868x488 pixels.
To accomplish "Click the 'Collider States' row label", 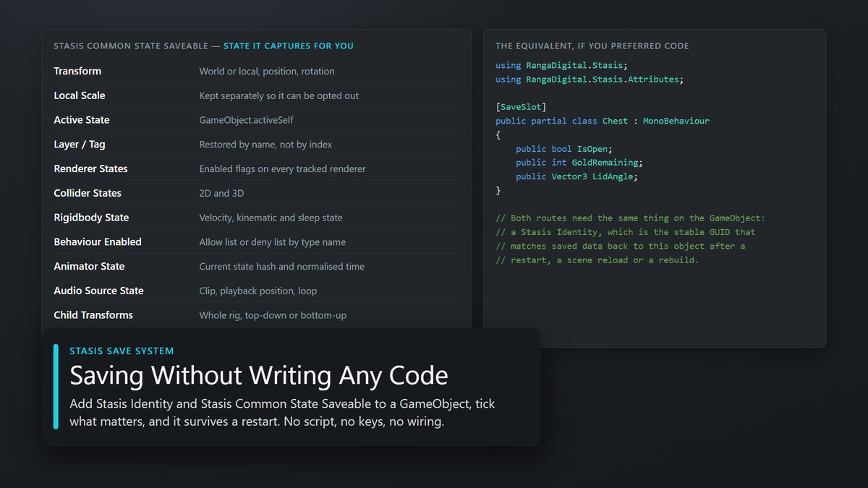I will point(88,193).
